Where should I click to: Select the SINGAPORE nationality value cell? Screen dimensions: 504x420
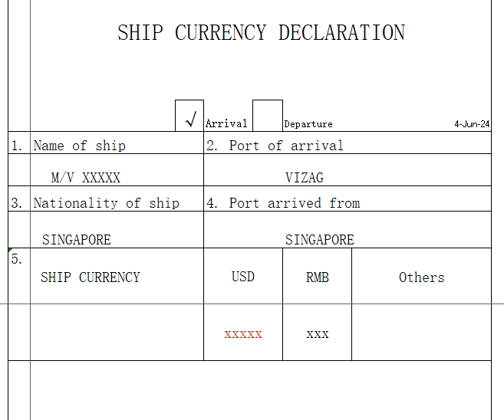[117, 230]
